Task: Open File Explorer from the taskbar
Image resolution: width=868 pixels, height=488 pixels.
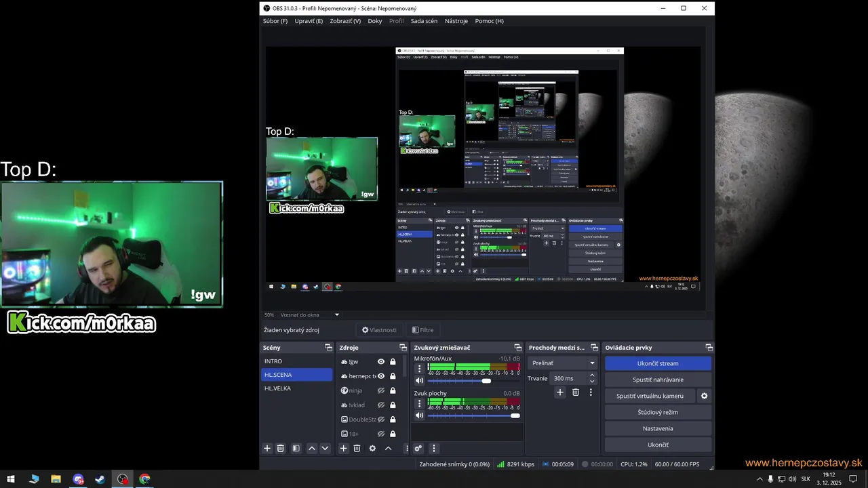Action: pyautogui.click(x=56, y=479)
